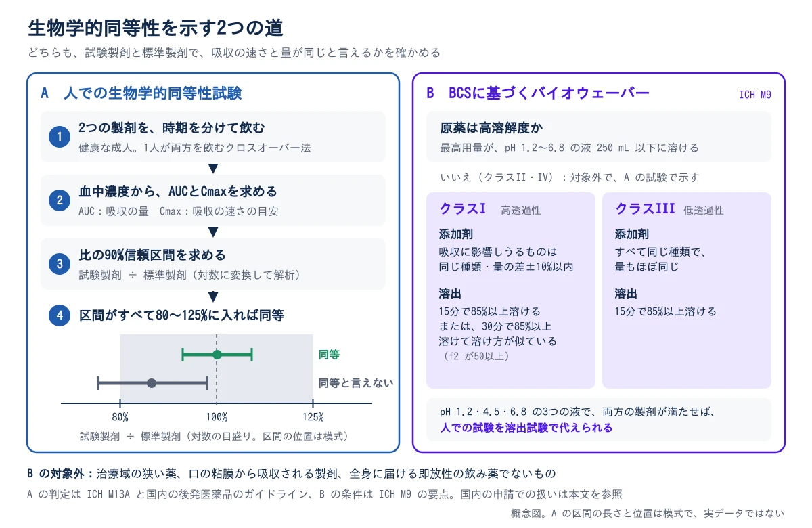Click the クラスI heading
The height and width of the screenshot is (528, 812).
click(463, 208)
